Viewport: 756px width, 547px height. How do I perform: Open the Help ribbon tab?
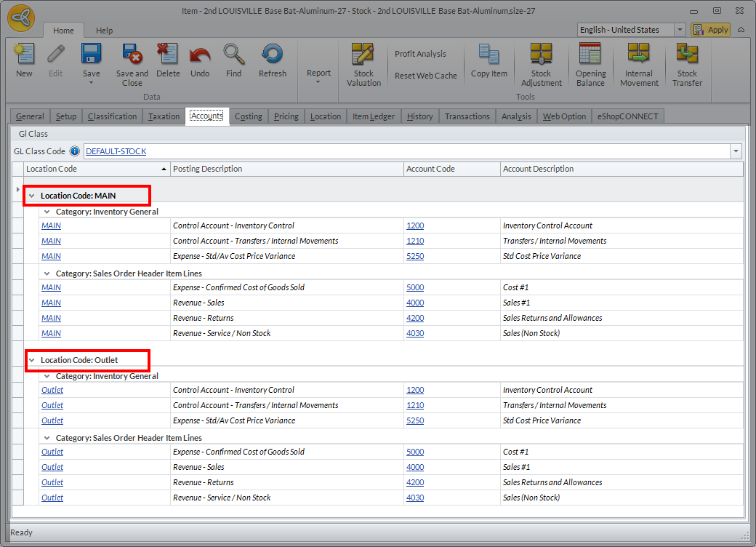105,31
